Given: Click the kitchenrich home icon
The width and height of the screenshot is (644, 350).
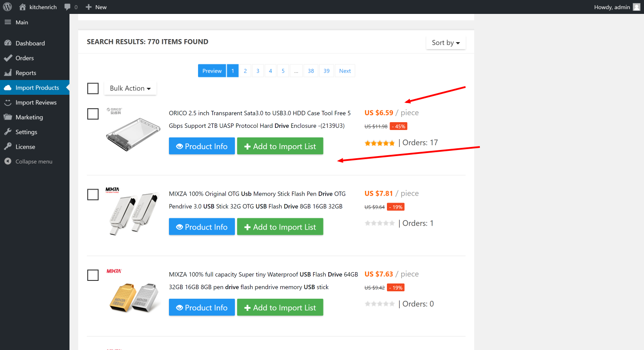Looking at the screenshot, I should pyautogui.click(x=23, y=7).
